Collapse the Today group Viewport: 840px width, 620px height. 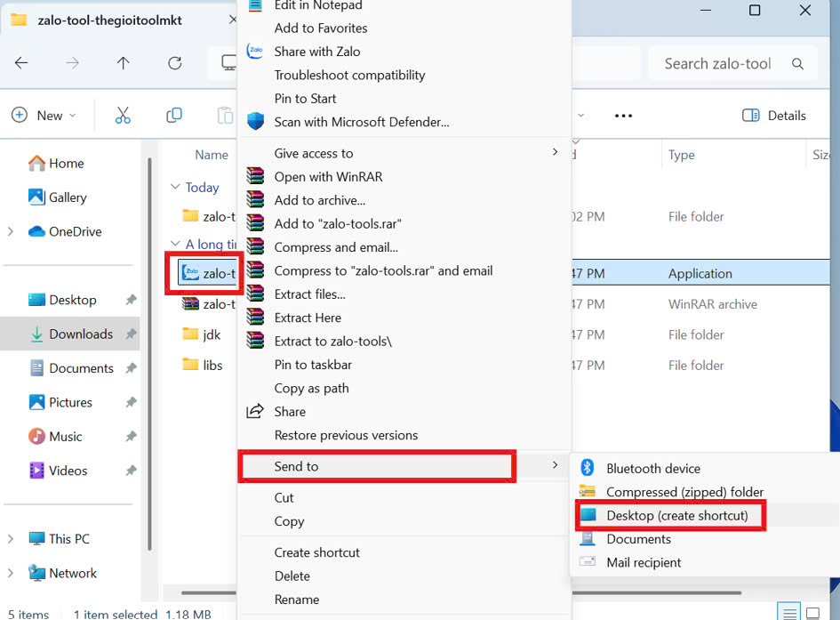tap(174, 187)
